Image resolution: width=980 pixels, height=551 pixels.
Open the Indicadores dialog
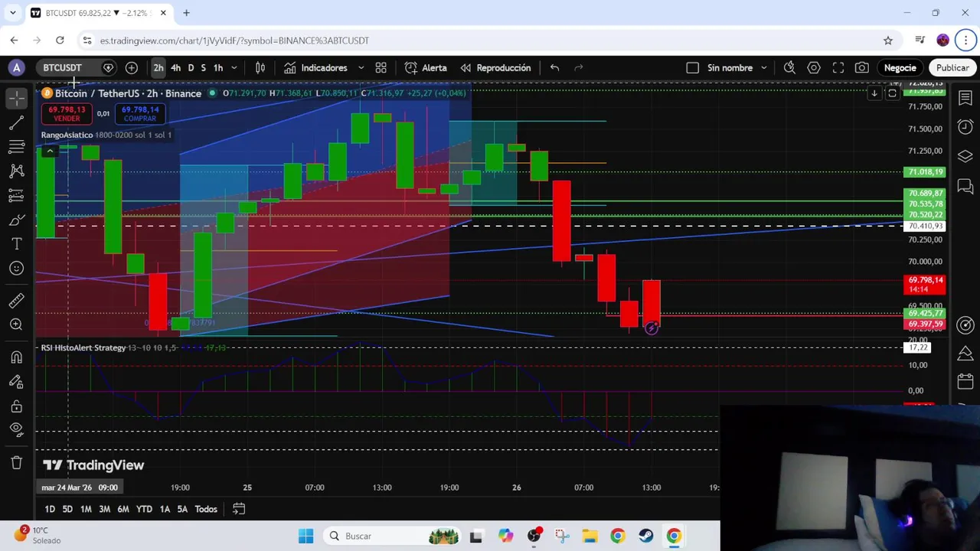[315, 68]
